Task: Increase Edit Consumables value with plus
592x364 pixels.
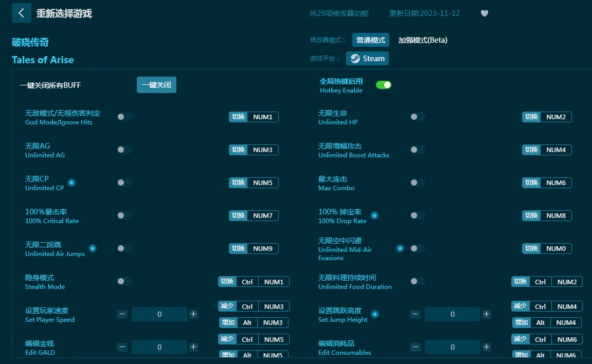Action: click(x=487, y=347)
